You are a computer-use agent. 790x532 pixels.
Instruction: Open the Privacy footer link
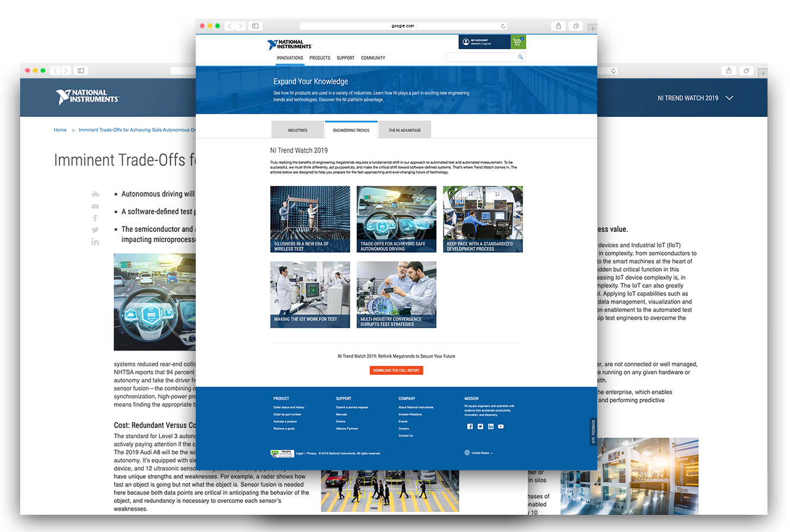point(311,454)
